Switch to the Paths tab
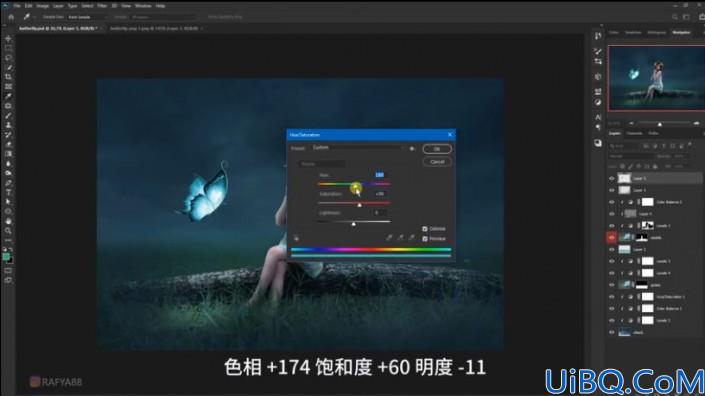 653,133
